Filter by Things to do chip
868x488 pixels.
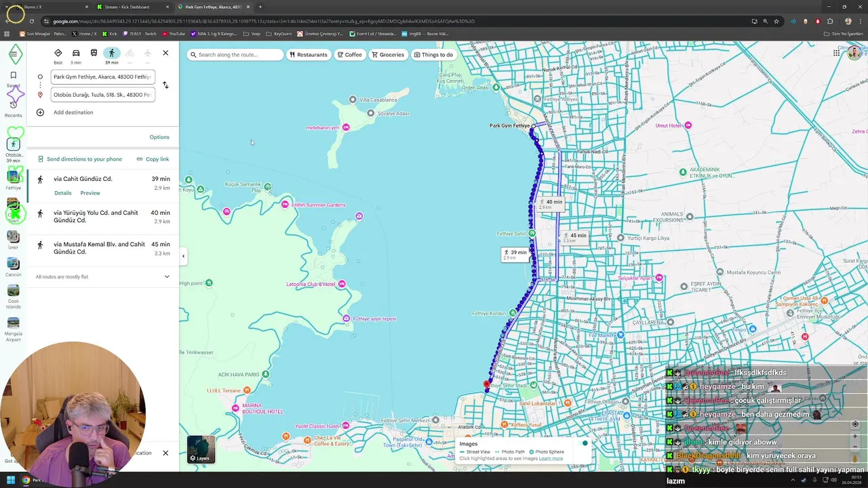pyautogui.click(x=433, y=55)
